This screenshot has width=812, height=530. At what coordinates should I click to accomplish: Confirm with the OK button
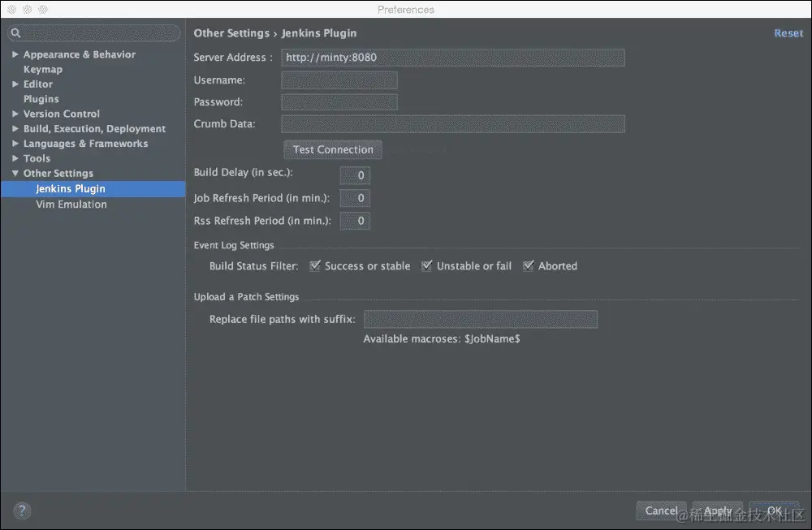pos(774,511)
